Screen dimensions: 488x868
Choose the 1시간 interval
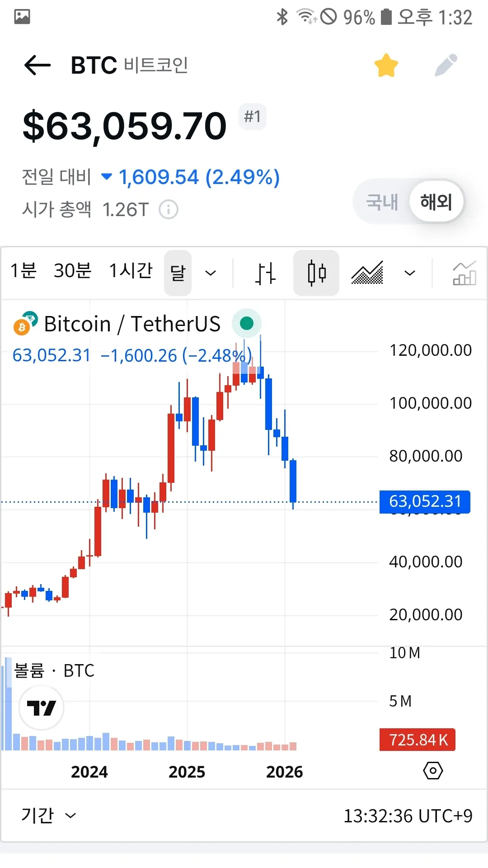pyautogui.click(x=131, y=271)
